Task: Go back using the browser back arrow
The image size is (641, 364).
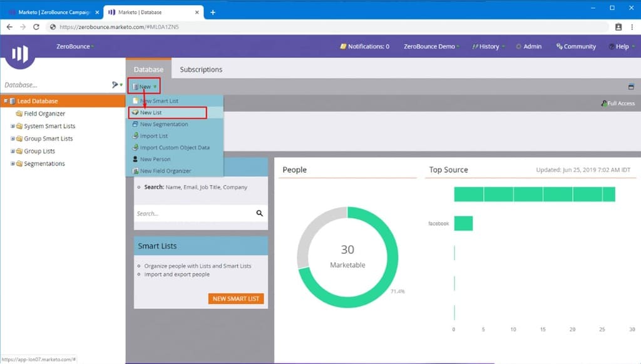Action: pyautogui.click(x=9, y=27)
